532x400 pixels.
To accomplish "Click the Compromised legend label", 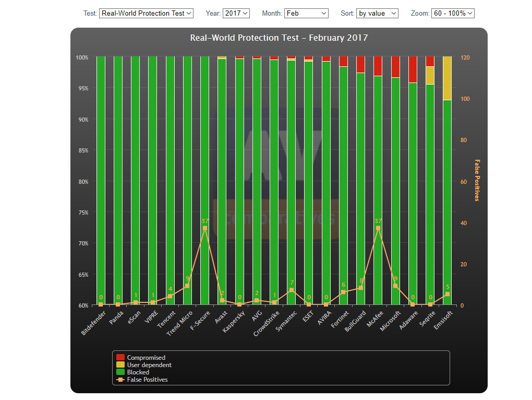I will click(x=146, y=357).
